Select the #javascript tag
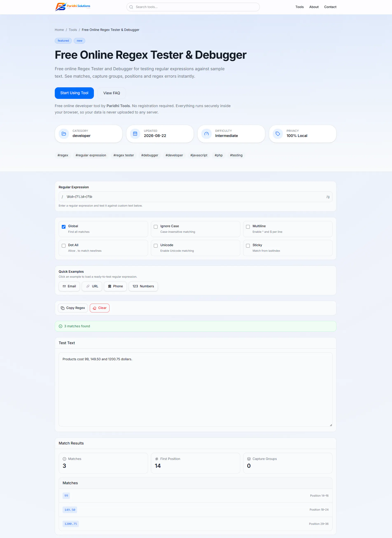This screenshot has width=392, height=538. pos(199,155)
